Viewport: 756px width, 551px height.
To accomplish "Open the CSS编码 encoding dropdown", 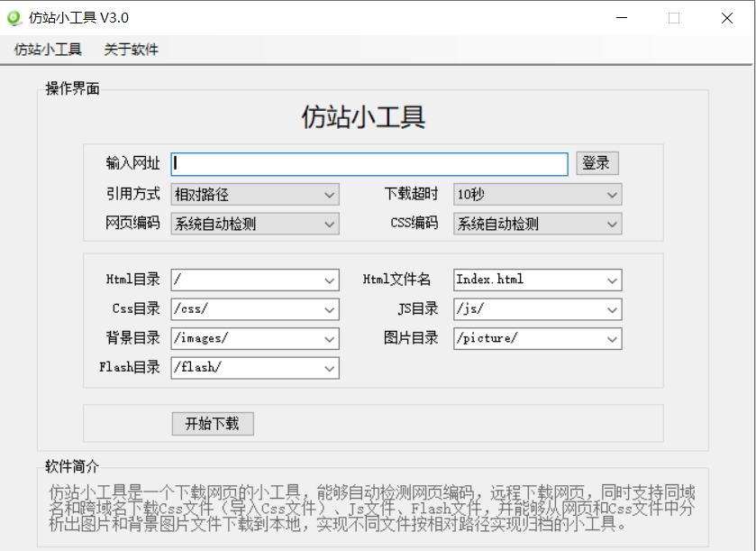I will 538,224.
